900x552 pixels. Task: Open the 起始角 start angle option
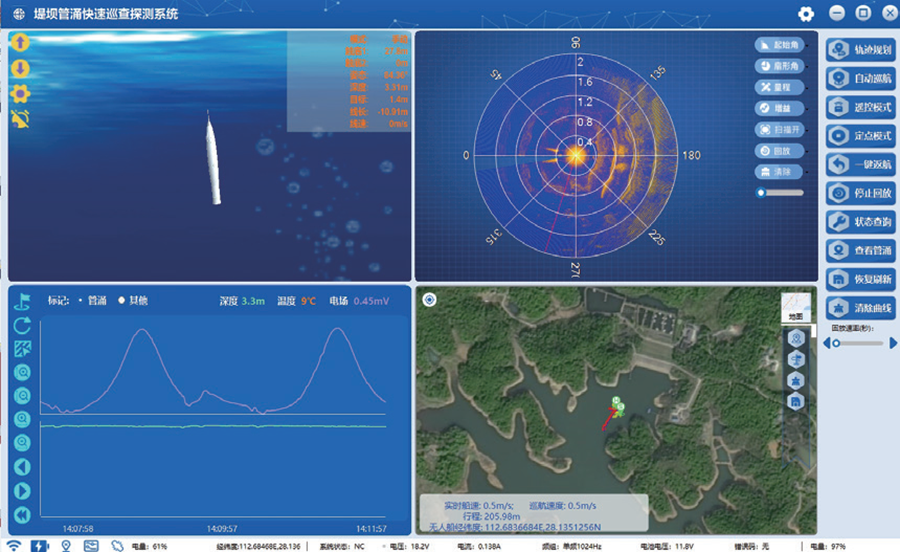779,45
